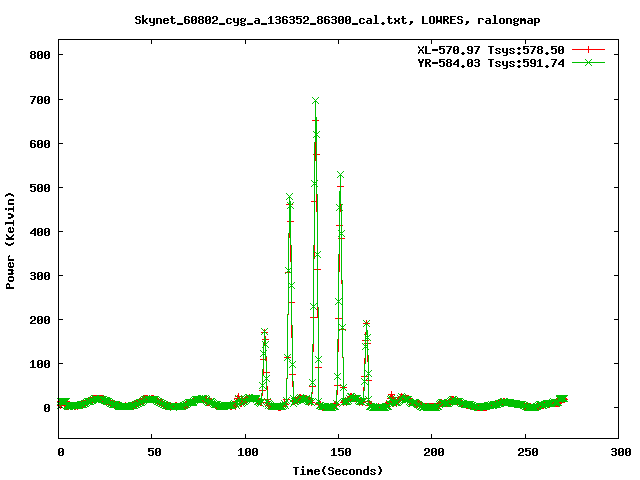The width and height of the screenshot is (640, 480).
Task: Click the Time(Seconds) x-axis label
Action: coord(338,471)
